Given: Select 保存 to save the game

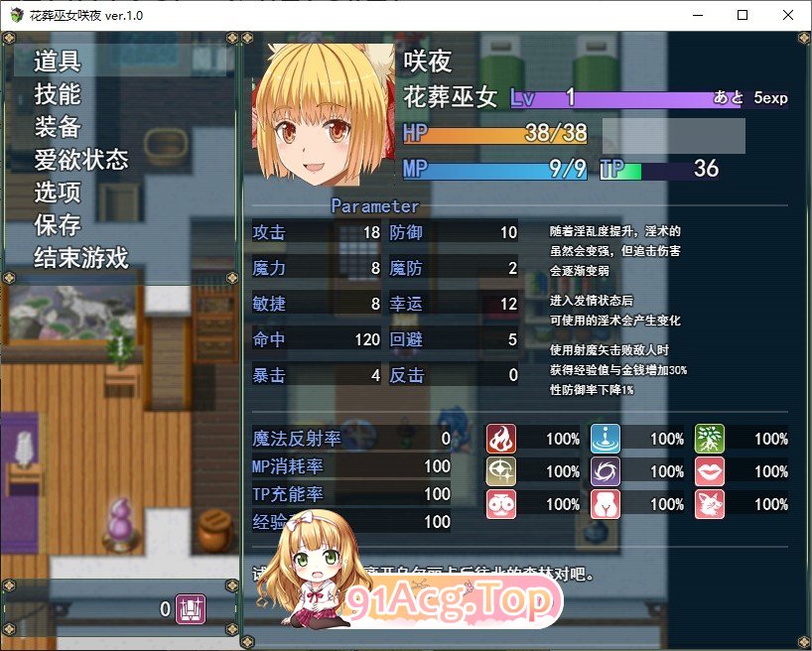Looking at the screenshot, I should click(x=58, y=225).
